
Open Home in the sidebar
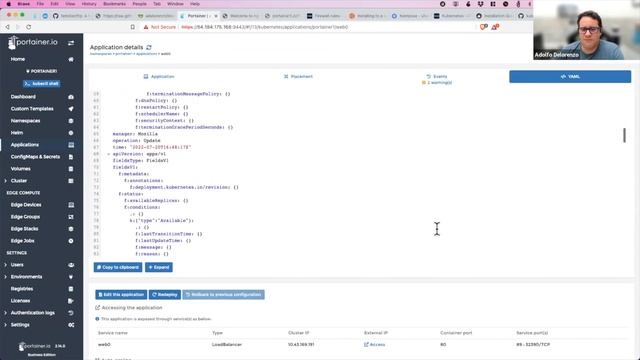[18, 59]
